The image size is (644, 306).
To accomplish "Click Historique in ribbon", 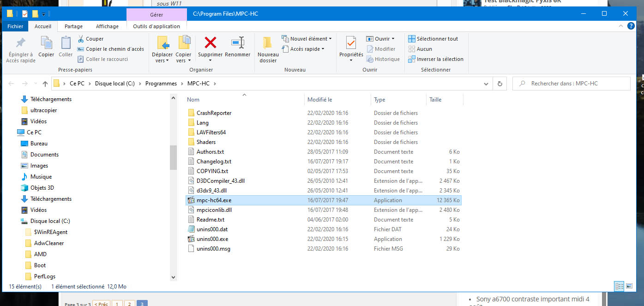I will click(x=383, y=59).
